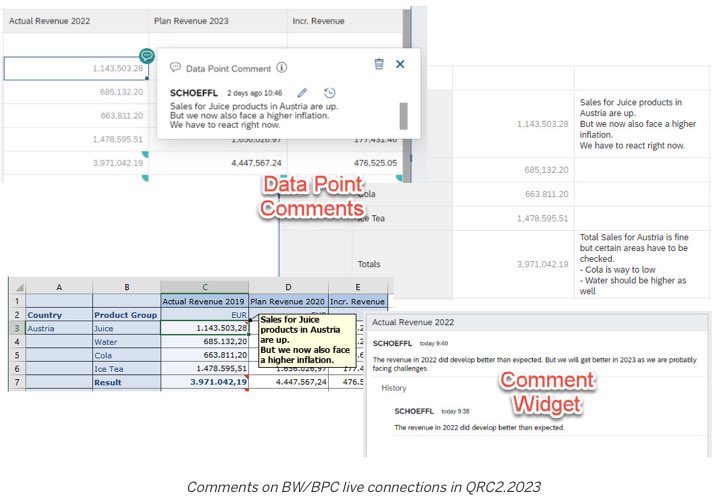Click the info icon beside Data Point Comment
Screen dimensions: 717x502
282,68
